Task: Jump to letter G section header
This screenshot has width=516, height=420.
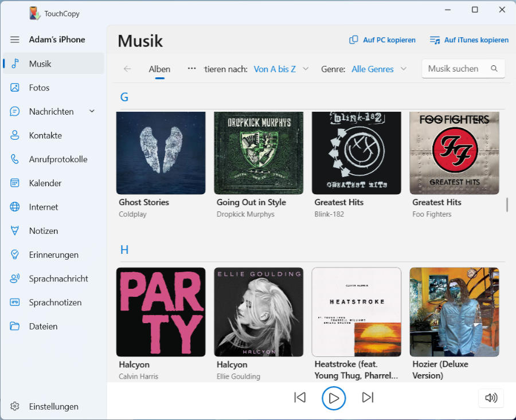Action: pos(124,97)
